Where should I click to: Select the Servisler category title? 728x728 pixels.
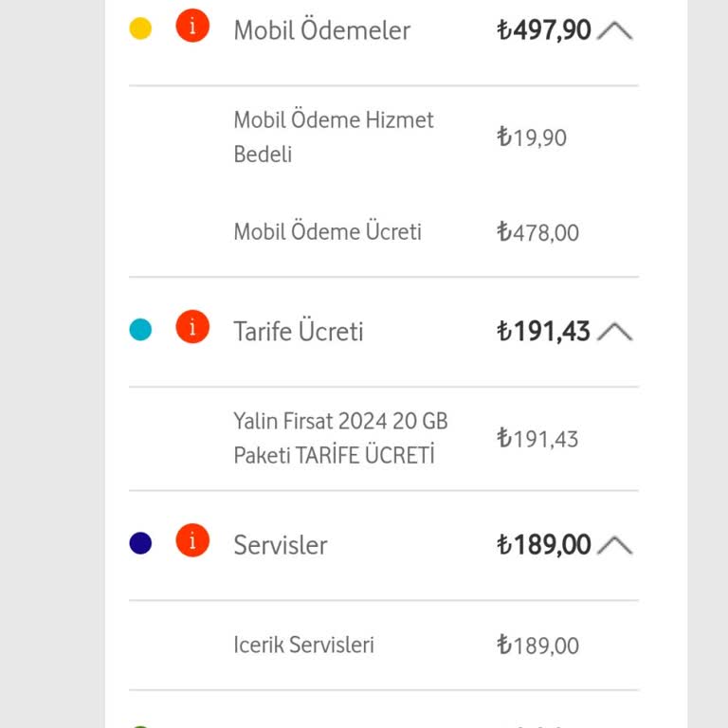(x=281, y=545)
